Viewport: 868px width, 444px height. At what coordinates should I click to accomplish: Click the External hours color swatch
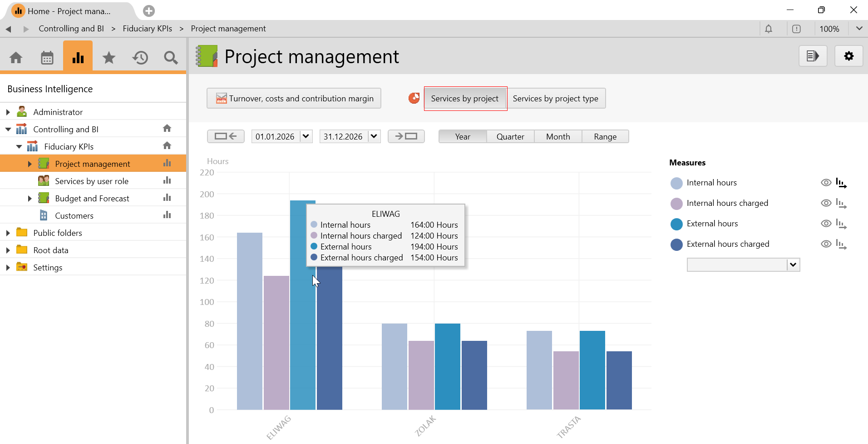(676, 224)
